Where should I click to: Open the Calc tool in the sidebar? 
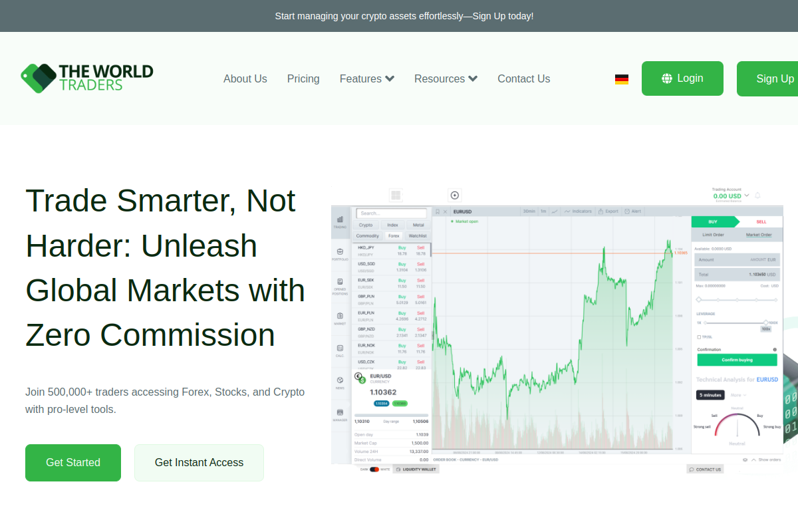pyautogui.click(x=340, y=348)
